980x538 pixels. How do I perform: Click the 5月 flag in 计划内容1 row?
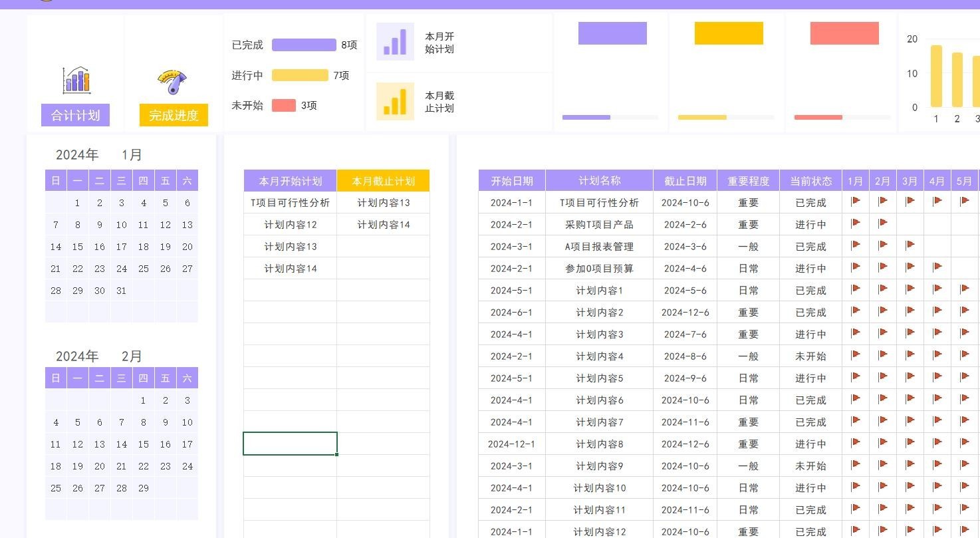965,289
